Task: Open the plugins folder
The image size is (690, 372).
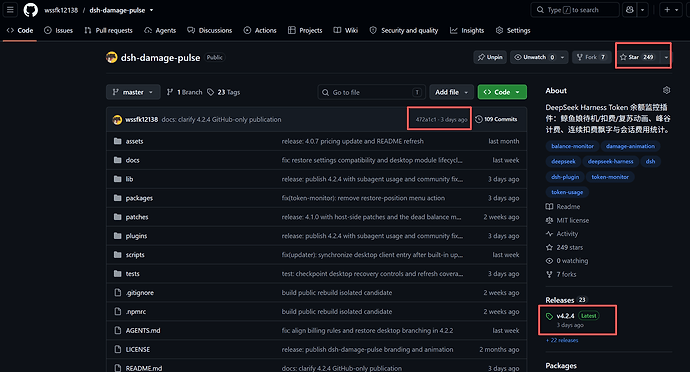Action: click(136, 236)
